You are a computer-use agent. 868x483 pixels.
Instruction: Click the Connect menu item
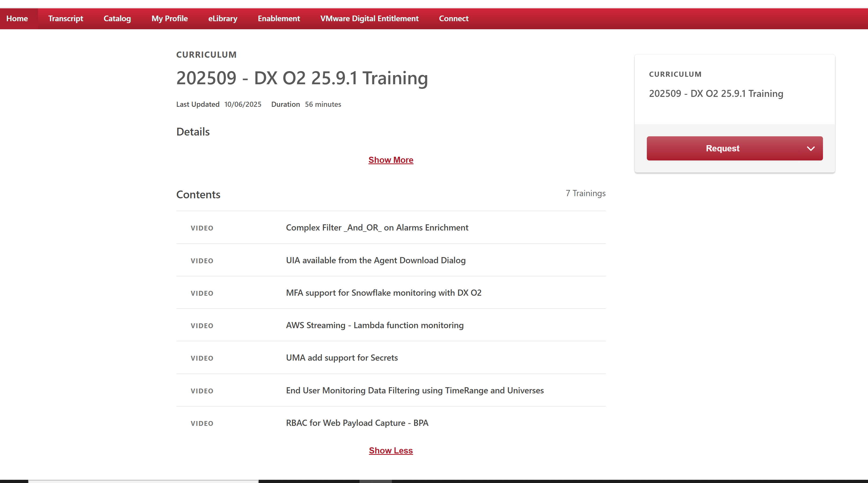(453, 19)
